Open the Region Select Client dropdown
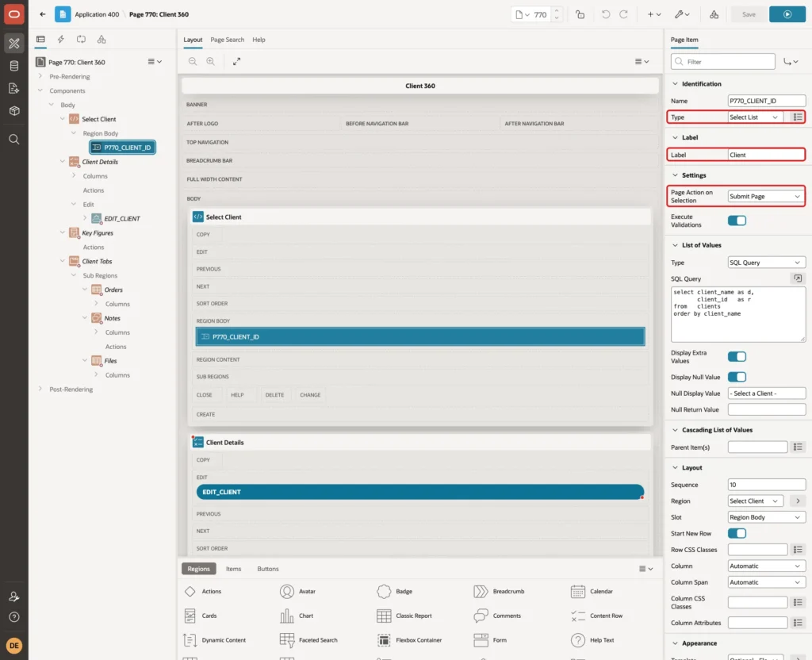Image resolution: width=812 pixels, height=660 pixels. pos(755,501)
